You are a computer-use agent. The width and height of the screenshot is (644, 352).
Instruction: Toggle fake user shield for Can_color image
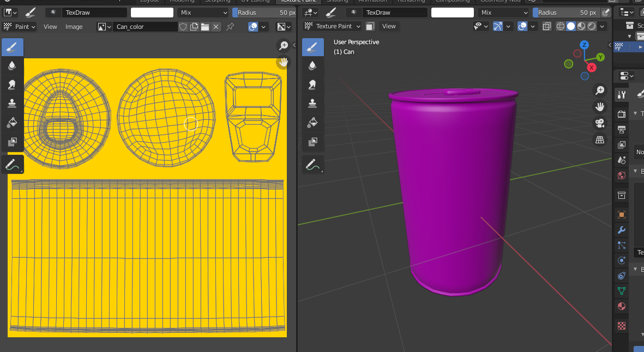tap(183, 27)
